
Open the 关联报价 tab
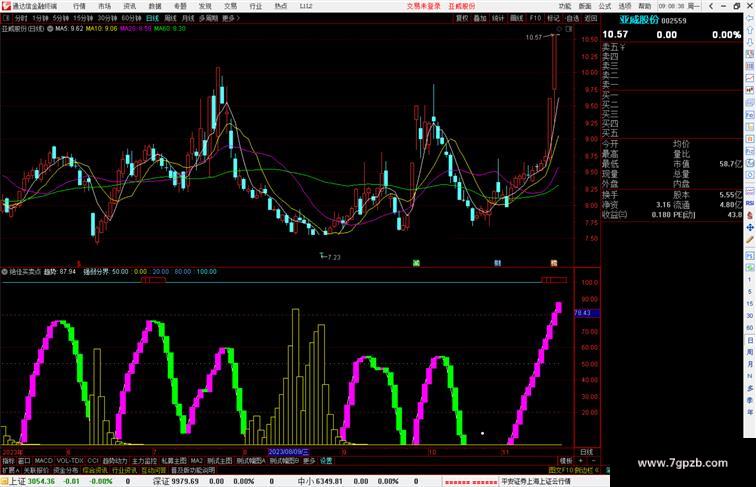pyautogui.click(x=36, y=470)
